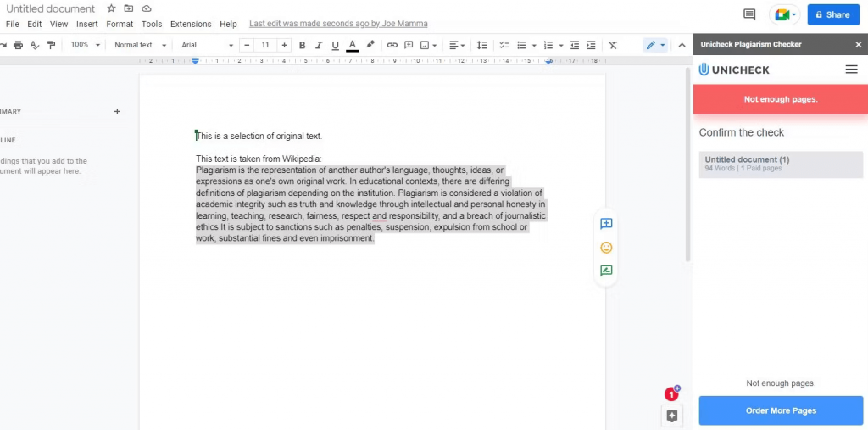
Task: Open the Format menu
Action: pyautogui.click(x=120, y=24)
